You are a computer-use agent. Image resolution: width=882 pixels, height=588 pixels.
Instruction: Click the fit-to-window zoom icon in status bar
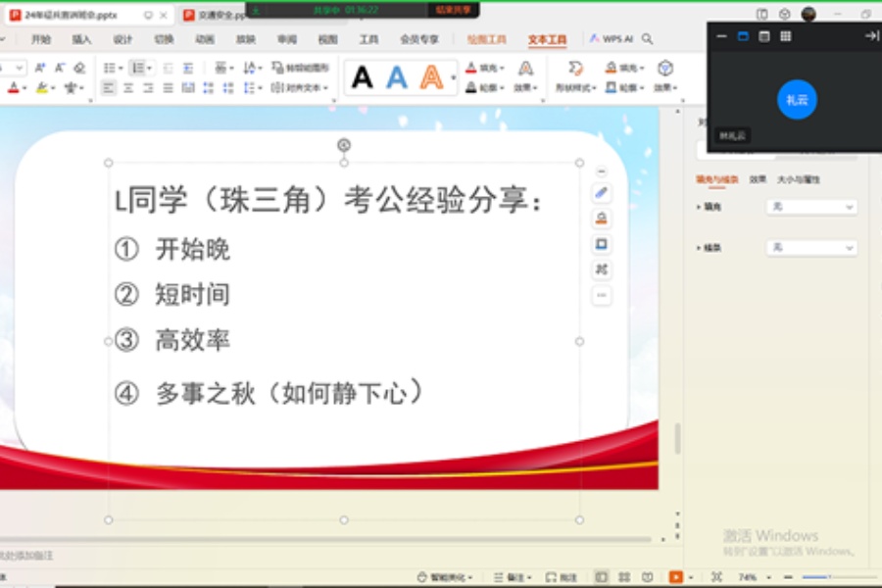[x=717, y=576]
